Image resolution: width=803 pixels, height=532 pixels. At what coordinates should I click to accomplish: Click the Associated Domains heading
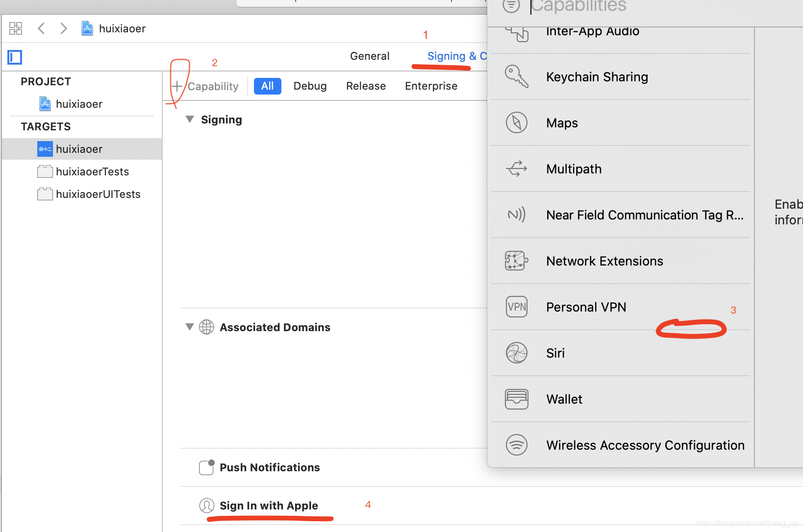[275, 327]
